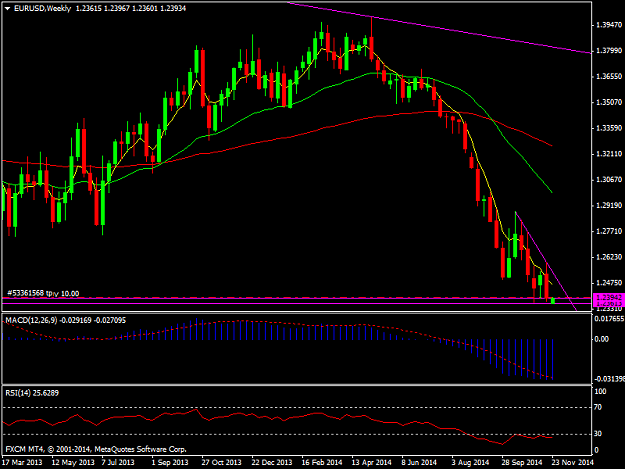Select the 1.35070 price scale label
The width and height of the screenshot is (625, 469).
pos(608,102)
